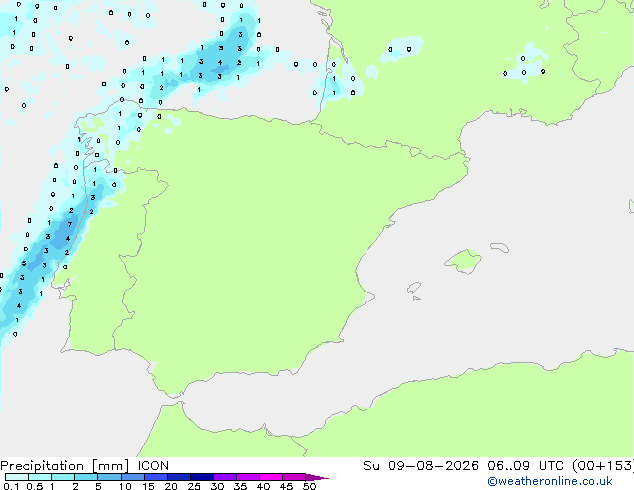634x490 pixels.
Task: Click the 1–2 mm legend swatch
Action: click(63, 477)
